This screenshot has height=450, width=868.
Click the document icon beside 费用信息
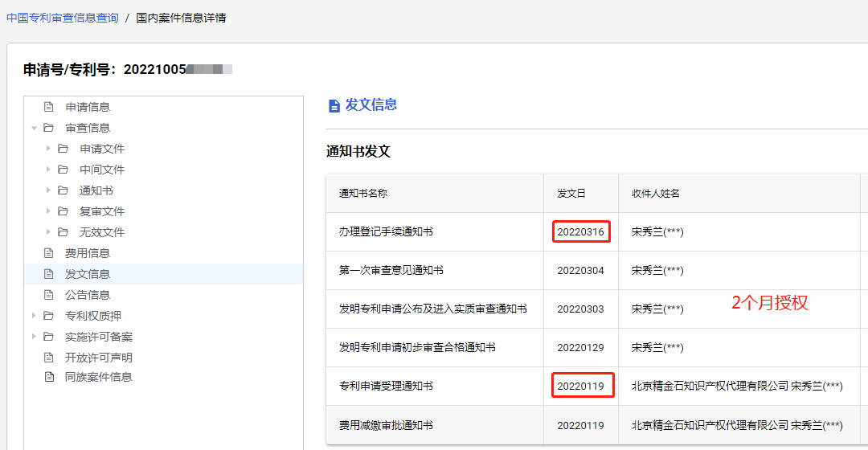(49, 253)
